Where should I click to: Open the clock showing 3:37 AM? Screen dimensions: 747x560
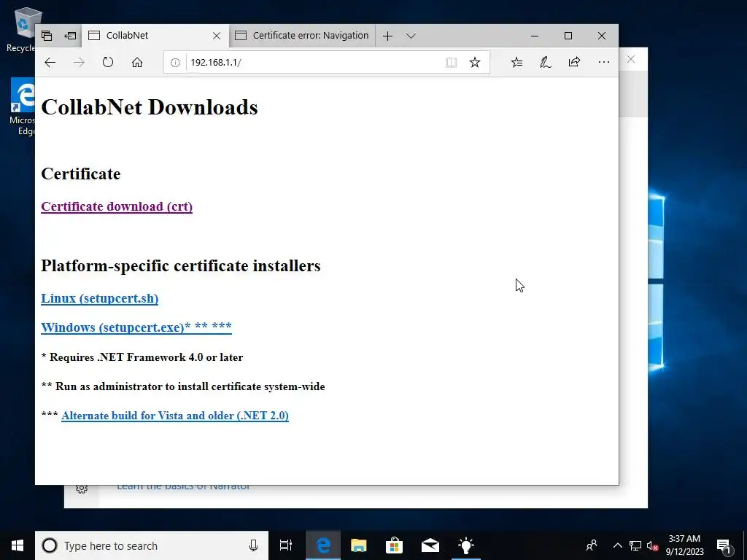684,545
